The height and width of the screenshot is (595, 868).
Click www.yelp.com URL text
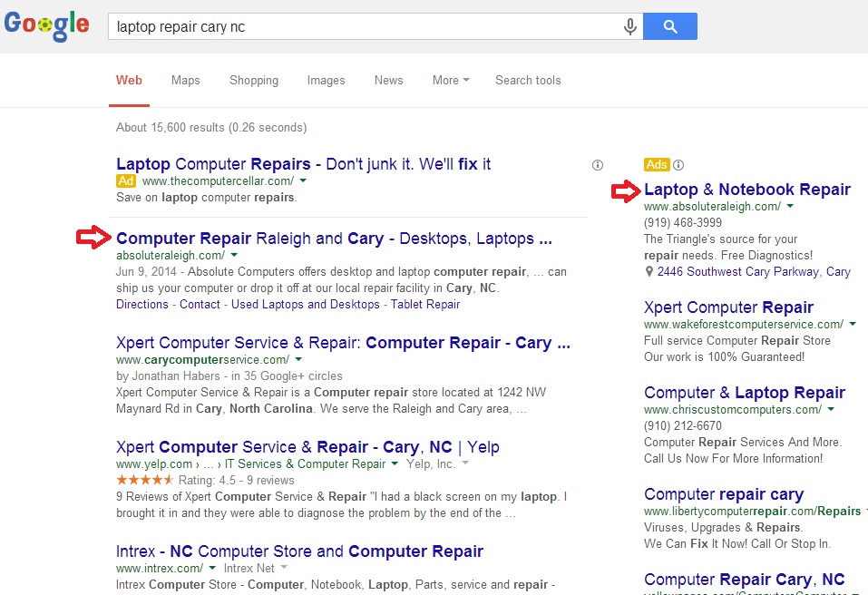click(154, 463)
